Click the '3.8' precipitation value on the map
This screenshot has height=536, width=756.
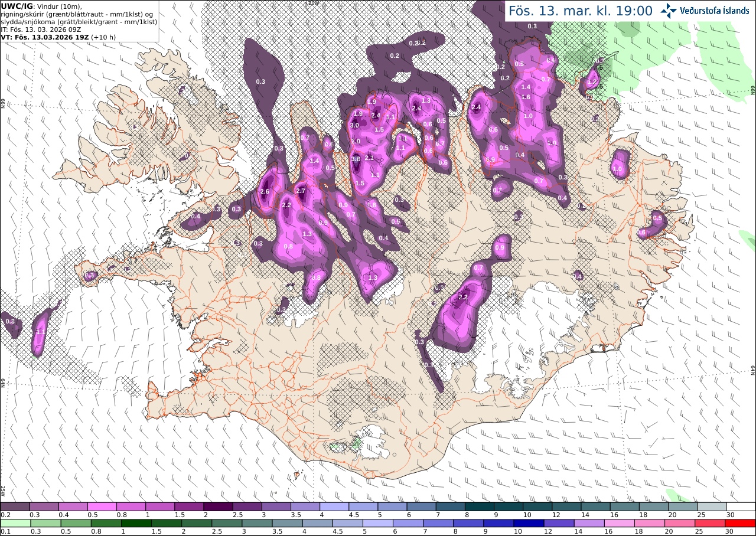[356, 159]
